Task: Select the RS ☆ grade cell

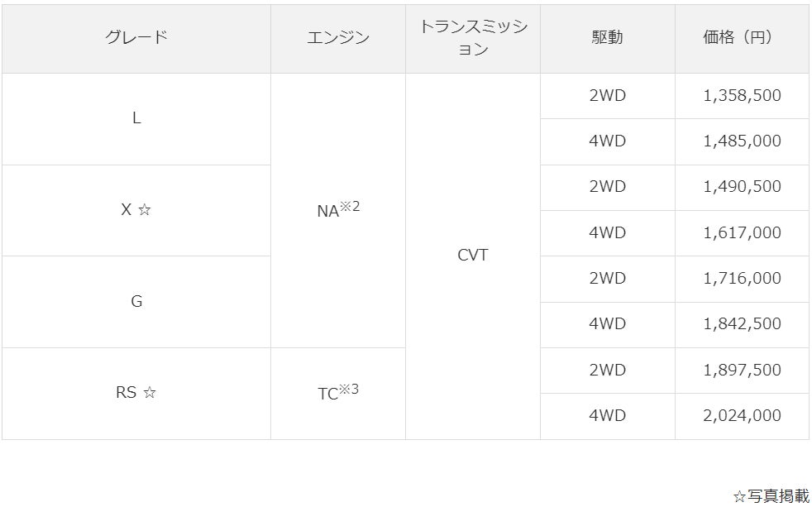Action: [136, 393]
